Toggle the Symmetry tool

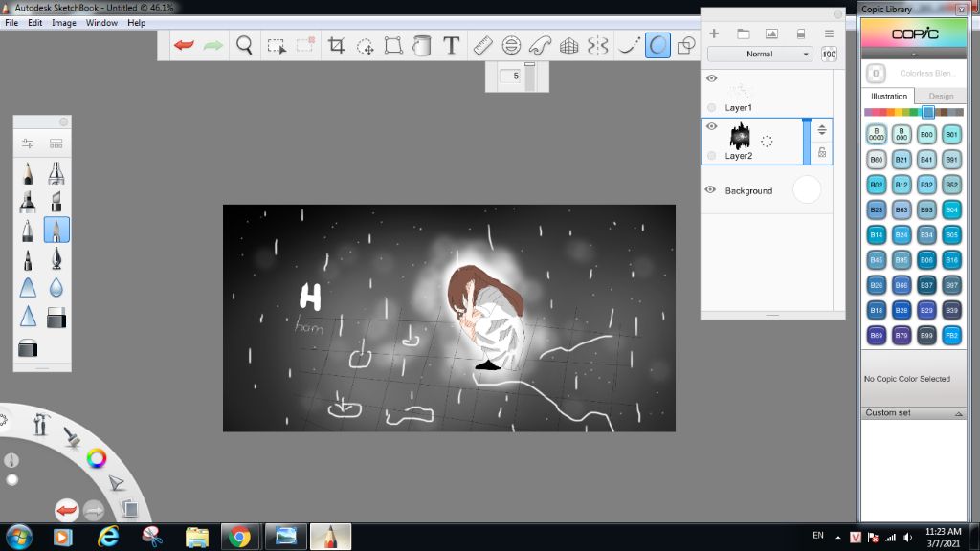coord(597,45)
